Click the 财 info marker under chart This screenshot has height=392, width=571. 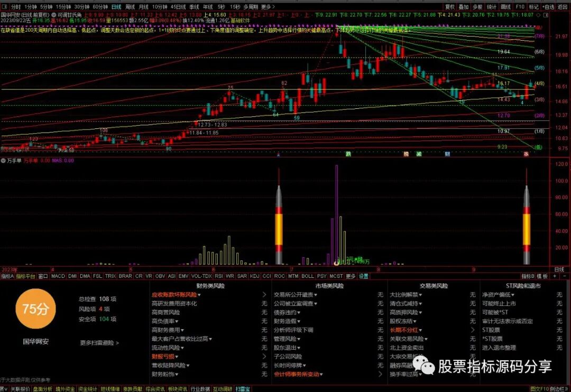[447, 154]
